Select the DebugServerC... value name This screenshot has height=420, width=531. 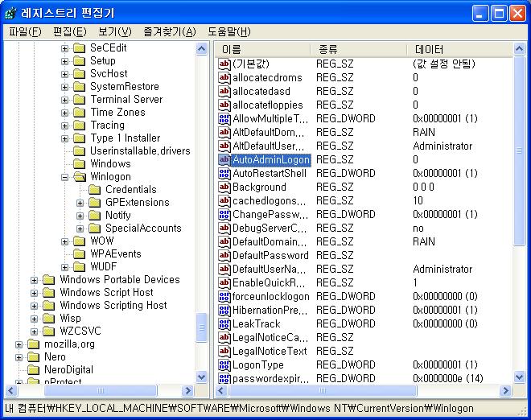pos(270,228)
